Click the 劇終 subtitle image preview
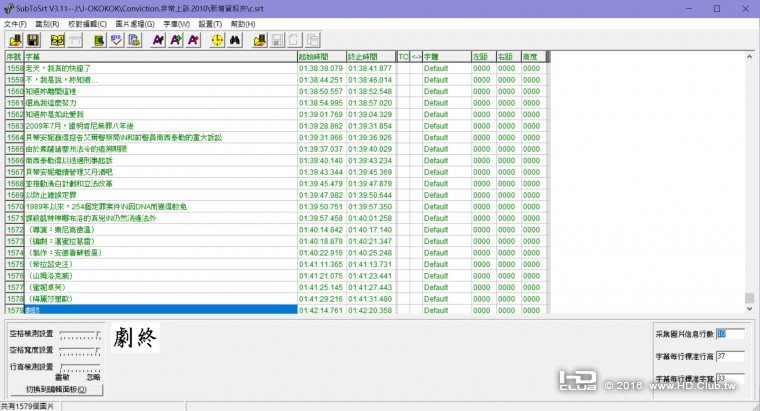The image size is (760, 411). coord(135,338)
